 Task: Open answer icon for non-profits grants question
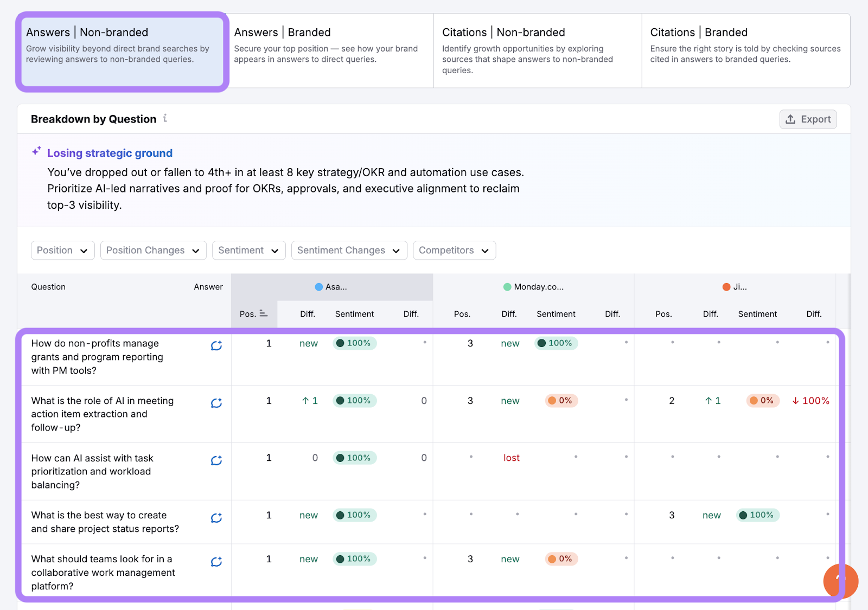pyautogui.click(x=216, y=345)
